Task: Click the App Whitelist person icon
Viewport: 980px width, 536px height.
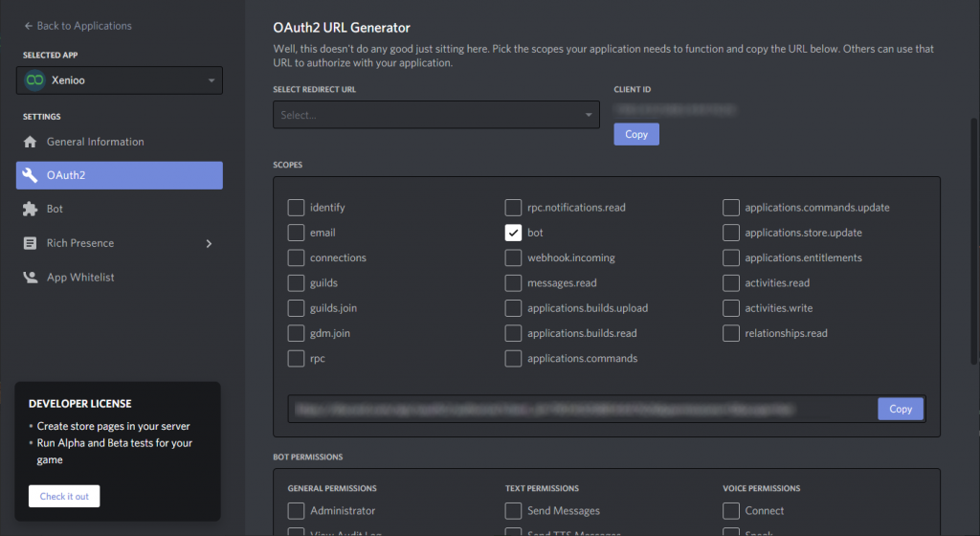Action: pyautogui.click(x=30, y=278)
